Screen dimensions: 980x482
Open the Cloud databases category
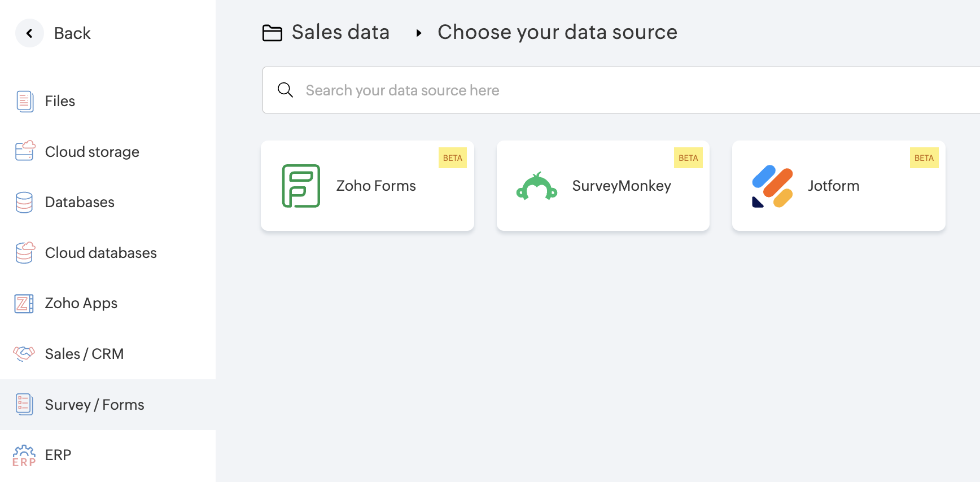[100, 253]
